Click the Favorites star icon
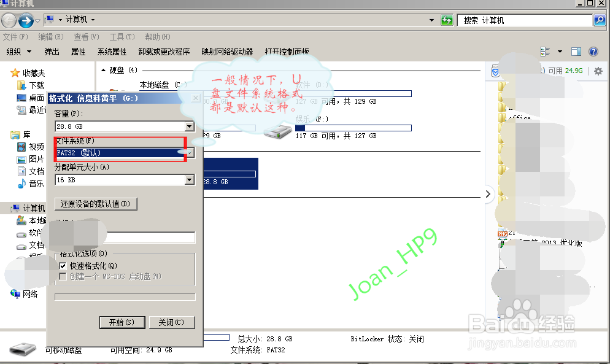Screen dimensions: 610x364 coord(15,73)
